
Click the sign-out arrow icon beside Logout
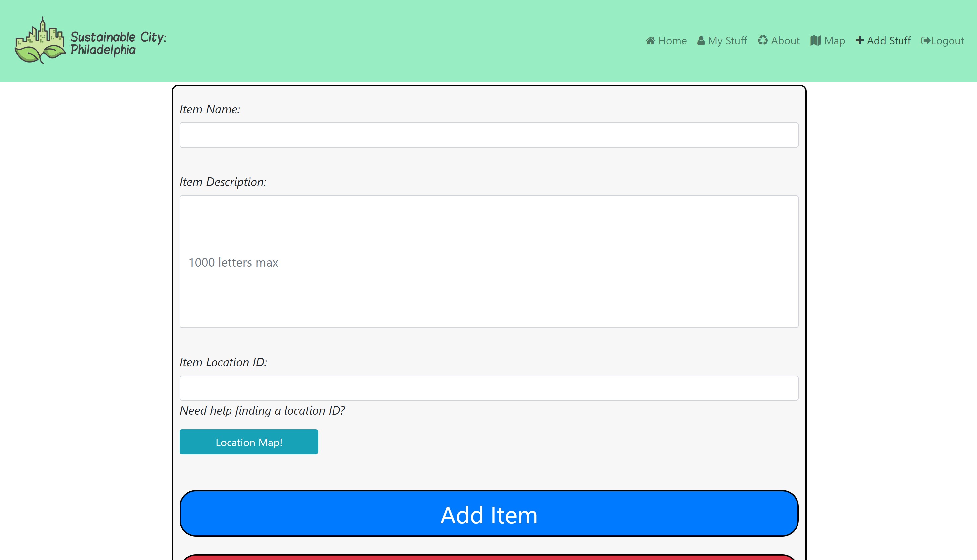click(x=925, y=41)
